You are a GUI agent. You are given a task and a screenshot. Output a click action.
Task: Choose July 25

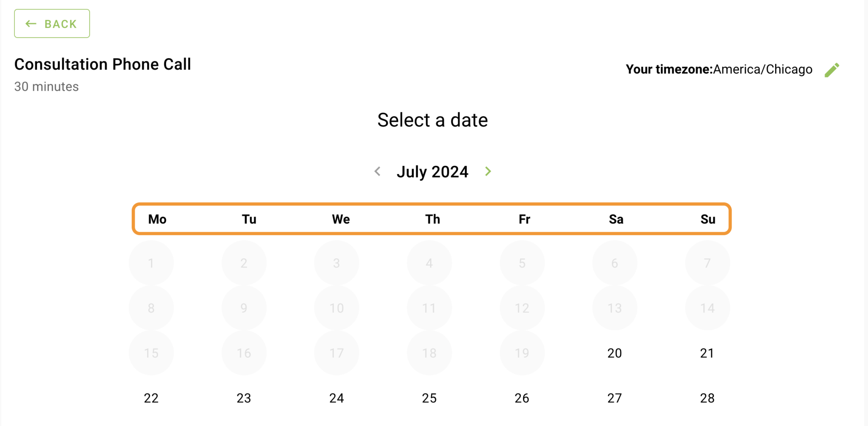tap(429, 398)
